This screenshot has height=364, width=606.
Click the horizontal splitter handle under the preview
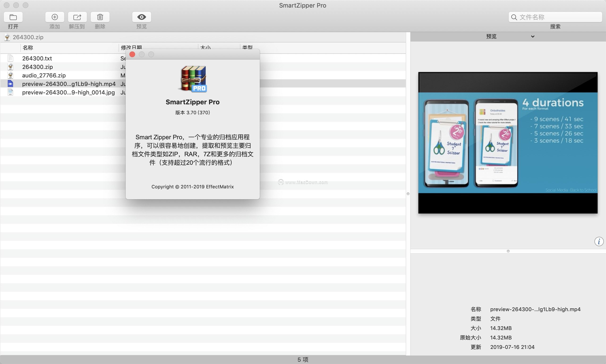click(x=508, y=251)
